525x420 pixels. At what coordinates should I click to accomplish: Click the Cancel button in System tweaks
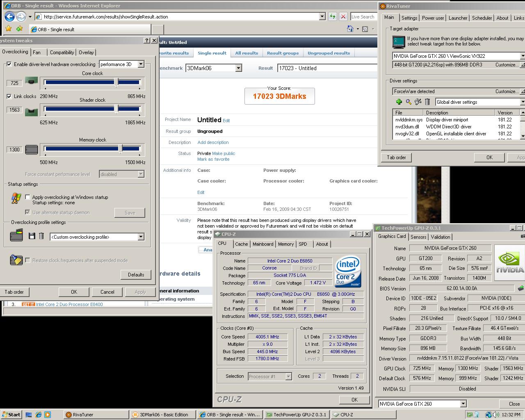(107, 292)
